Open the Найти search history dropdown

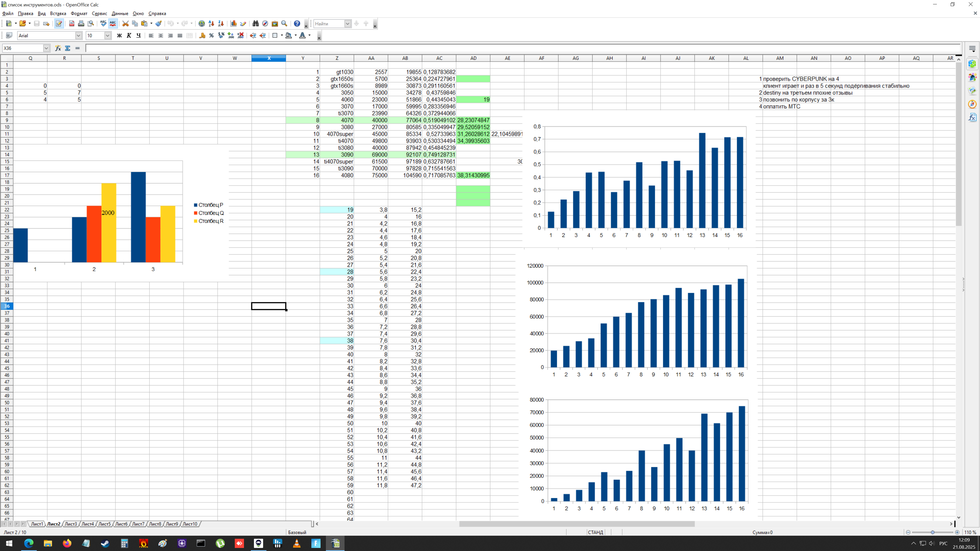pos(347,23)
